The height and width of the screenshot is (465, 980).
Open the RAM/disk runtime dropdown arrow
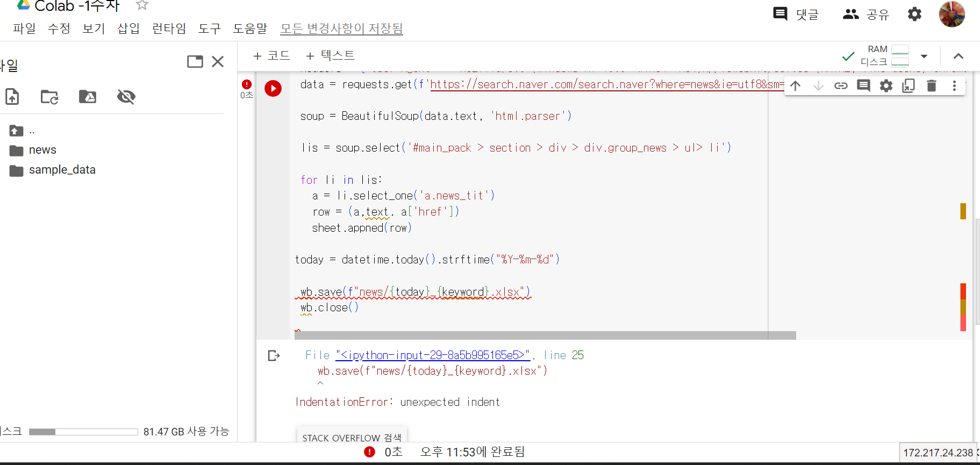click(x=924, y=56)
